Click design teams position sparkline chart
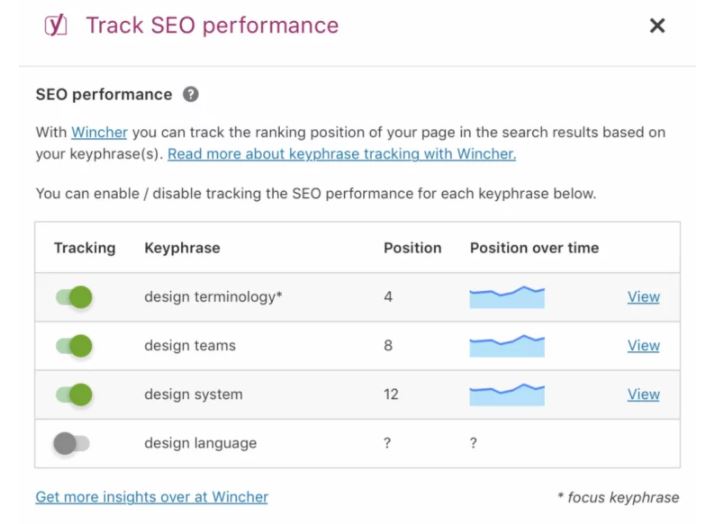Screen dimensions: 706x524 point(507,346)
